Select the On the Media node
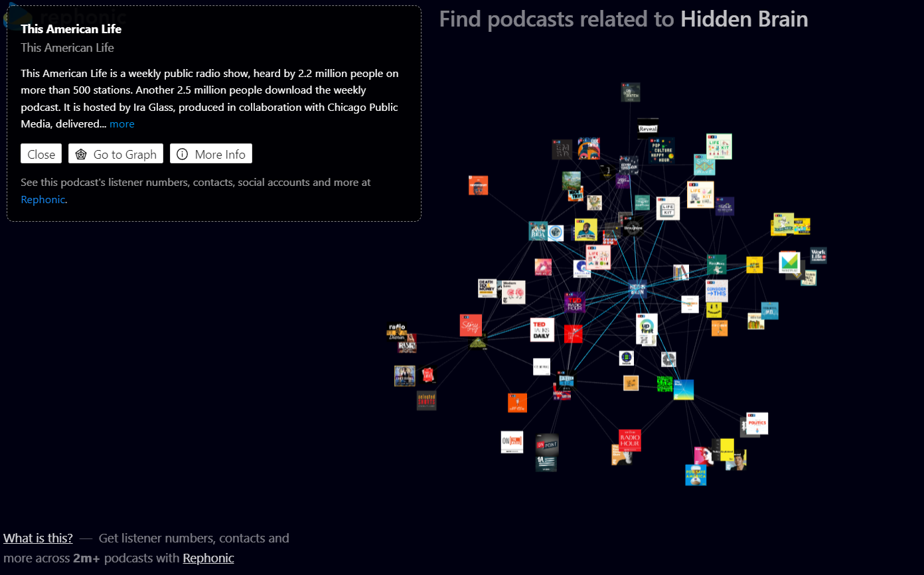The width and height of the screenshot is (924, 575). pyautogui.click(x=512, y=442)
